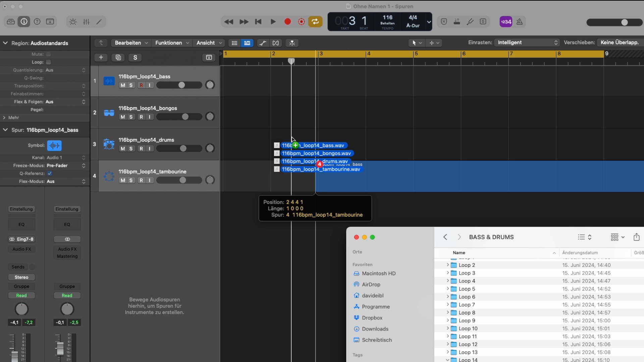
Task: Toggle the Mute checkbox in inspector
Action: tap(49, 54)
